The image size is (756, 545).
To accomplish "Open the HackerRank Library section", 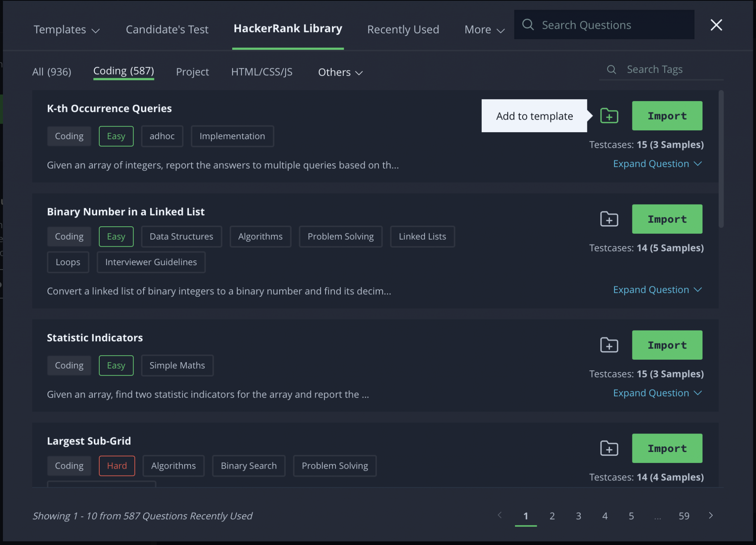I will click(x=288, y=27).
